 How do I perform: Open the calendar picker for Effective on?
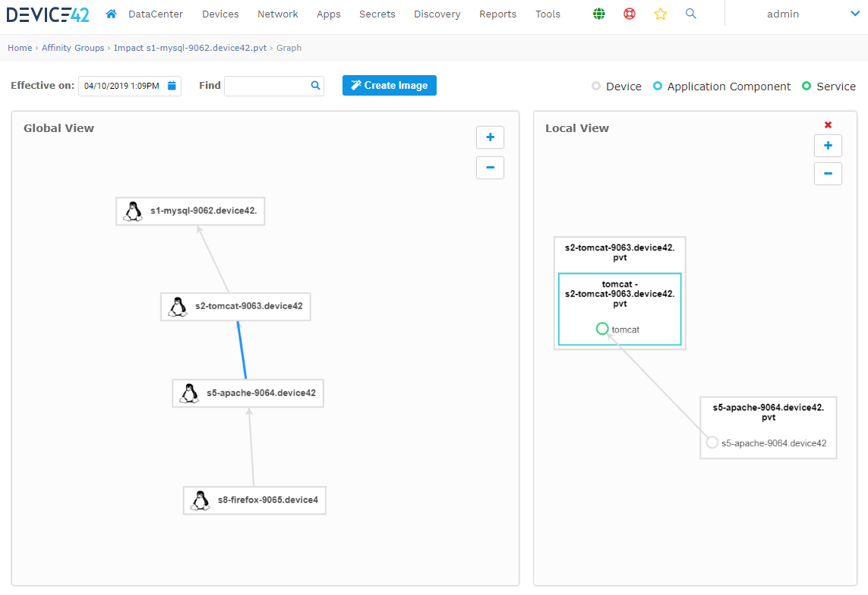click(172, 86)
